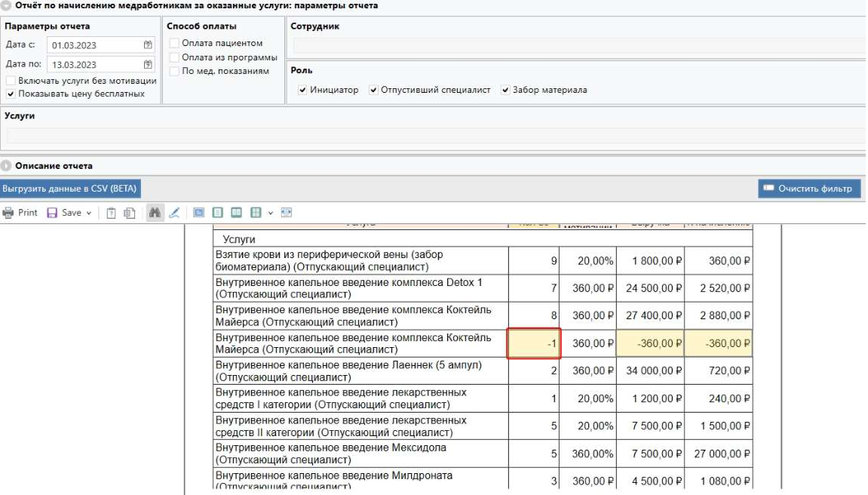
Task: Open calendar picker for 'Дата по' field
Action: [148, 65]
